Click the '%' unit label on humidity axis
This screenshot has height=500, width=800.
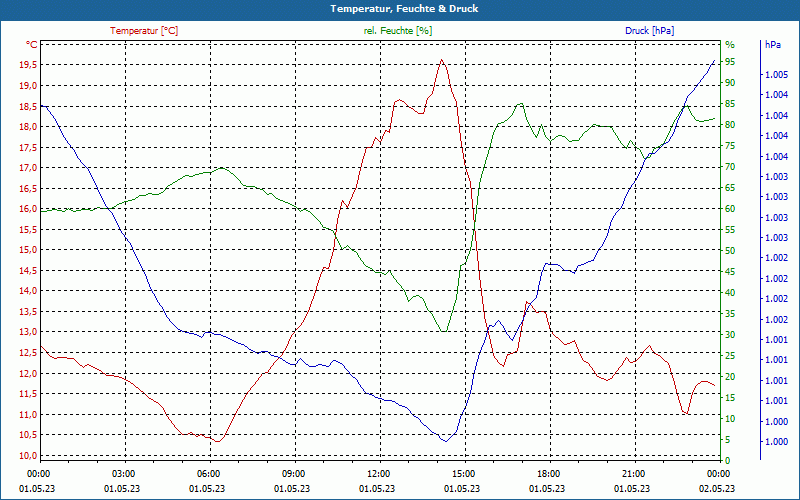tap(730, 45)
